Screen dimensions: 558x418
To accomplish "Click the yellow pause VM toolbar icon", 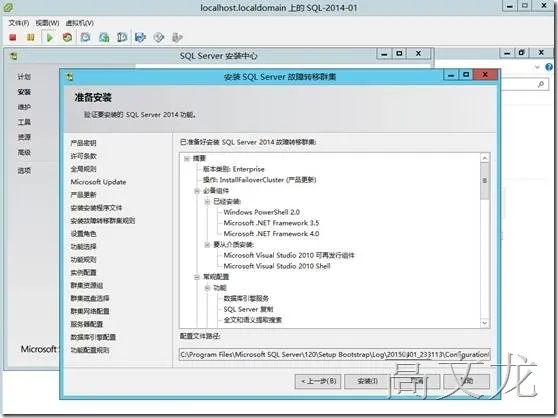I will click(x=31, y=37).
